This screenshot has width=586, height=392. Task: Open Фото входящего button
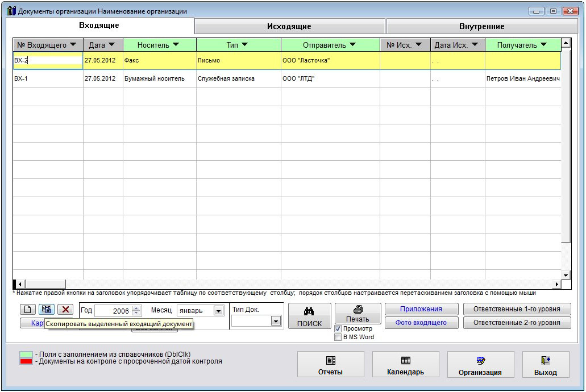click(421, 323)
